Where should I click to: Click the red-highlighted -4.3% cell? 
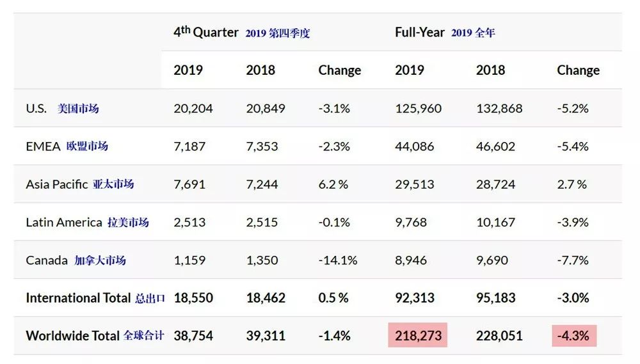click(x=574, y=335)
